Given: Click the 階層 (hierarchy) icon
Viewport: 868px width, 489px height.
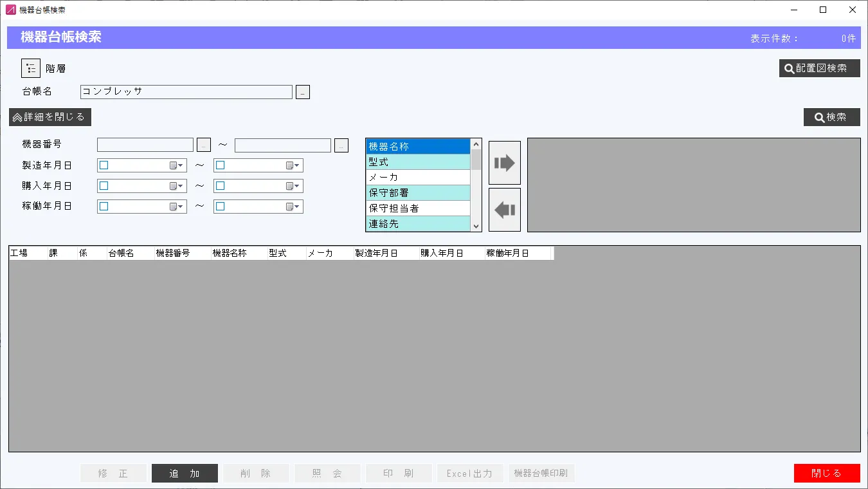Looking at the screenshot, I should click(x=30, y=68).
